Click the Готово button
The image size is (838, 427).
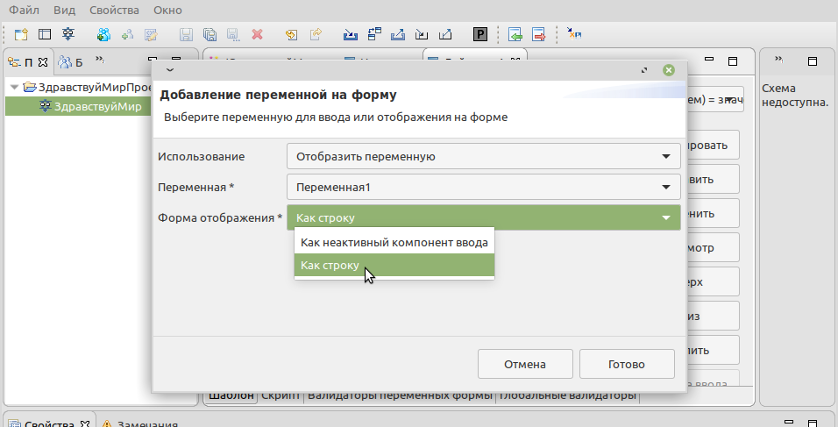(626, 364)
